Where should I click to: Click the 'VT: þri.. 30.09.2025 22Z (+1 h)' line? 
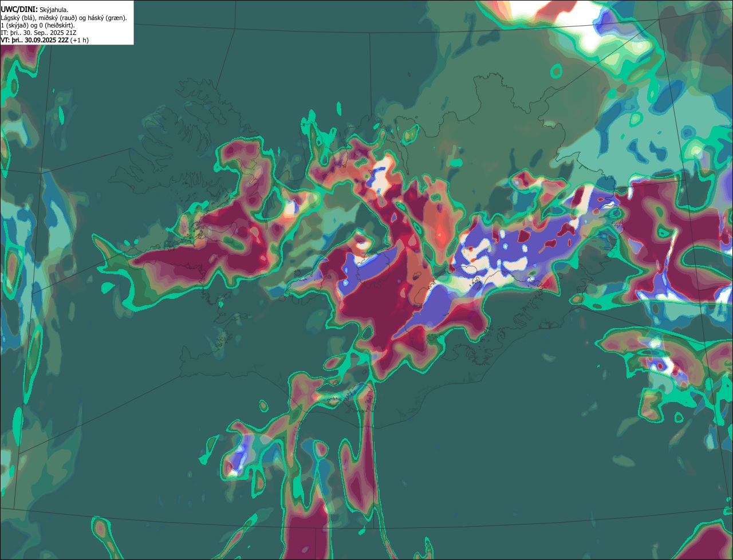pyautogui.click(x=45, y=40)
